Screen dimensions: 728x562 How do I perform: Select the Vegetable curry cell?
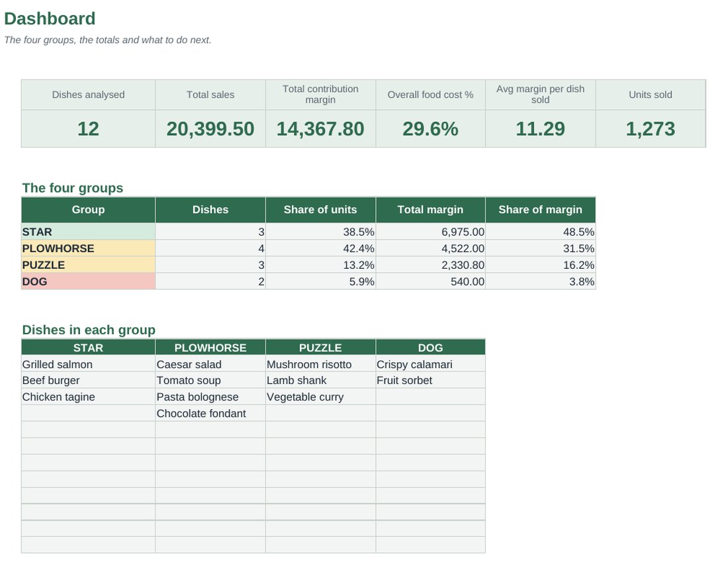320,397
